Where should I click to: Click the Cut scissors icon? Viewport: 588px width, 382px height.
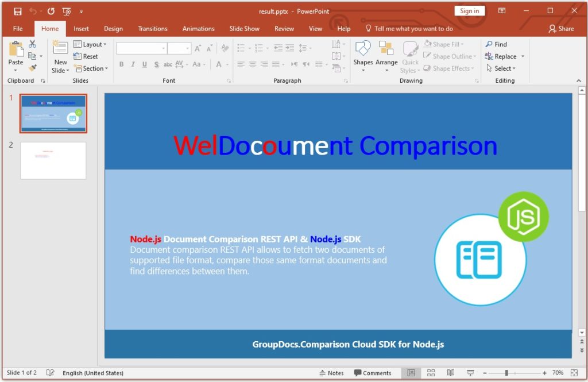[x=33, y=44]
